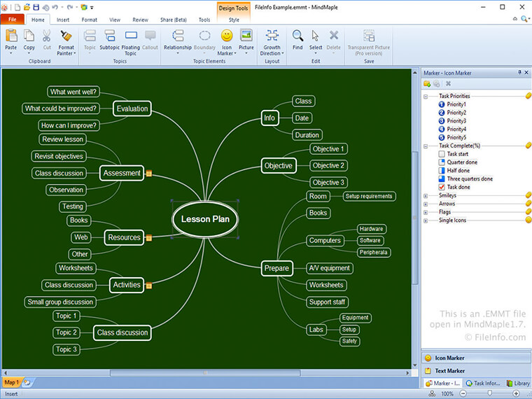Click the Paste icon in Clipboard group
Screen dimensions: 532x399
(10, 36)
